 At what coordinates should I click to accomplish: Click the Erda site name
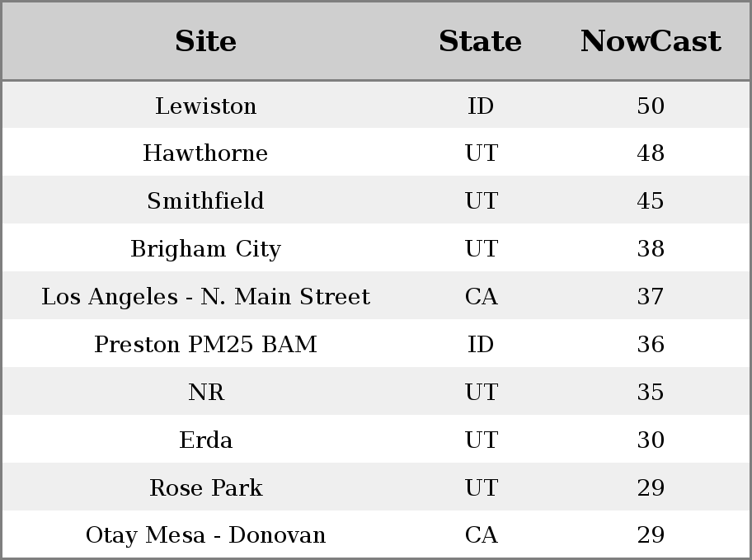pos(205,440)
